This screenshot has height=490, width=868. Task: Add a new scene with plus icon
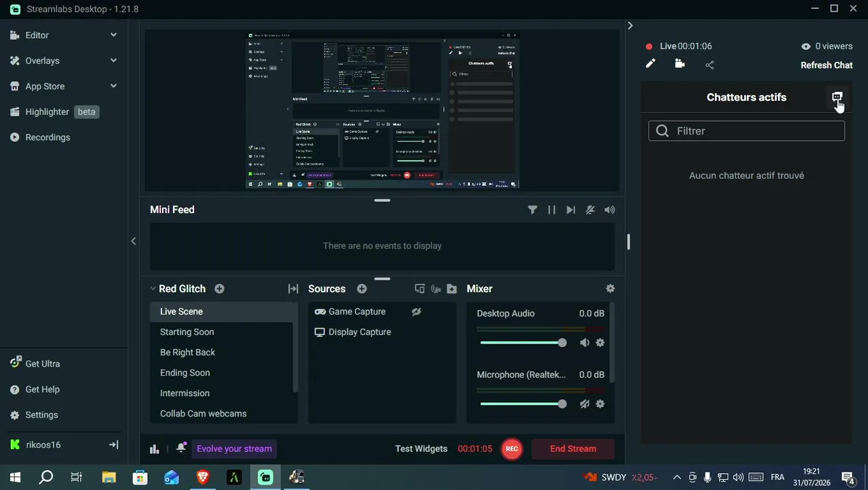219,289
